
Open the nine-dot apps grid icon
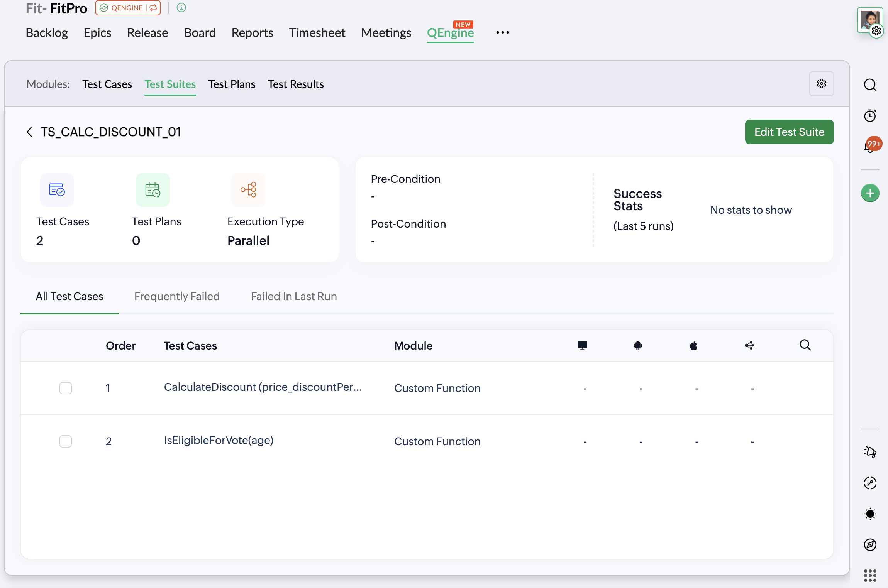[x=870, y=575]
